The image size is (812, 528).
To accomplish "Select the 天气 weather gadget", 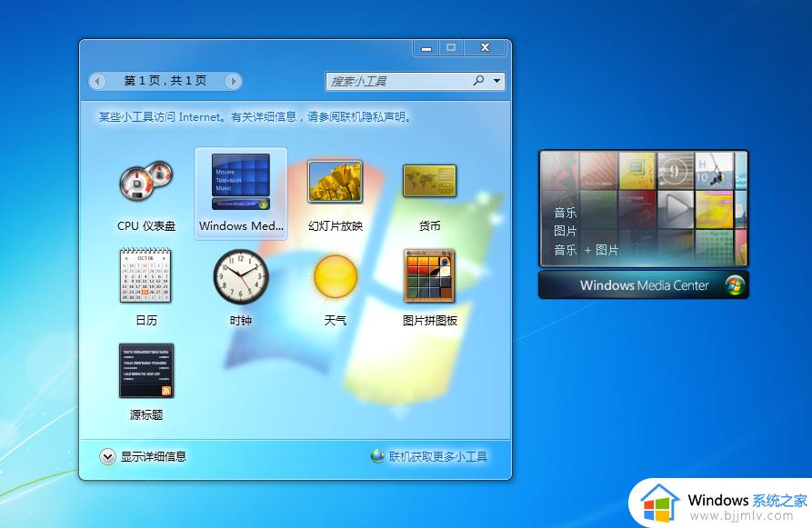I will (x=336, y=276).
